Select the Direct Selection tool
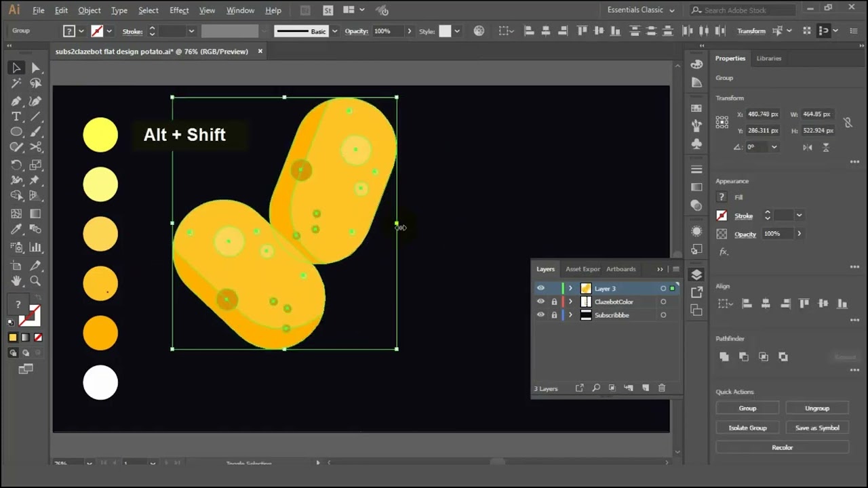868x488 pixels. [35, 68]
